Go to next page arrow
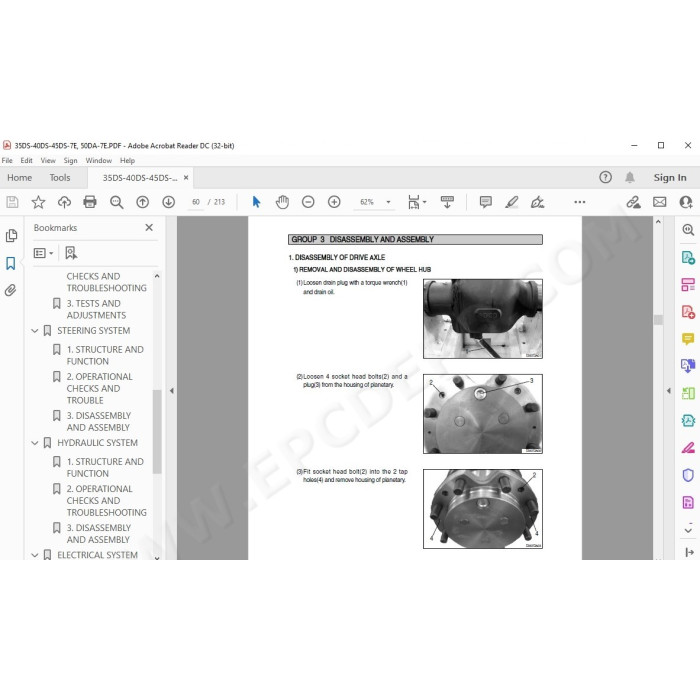Screen dimensions: 700x700 pos(168,202)
